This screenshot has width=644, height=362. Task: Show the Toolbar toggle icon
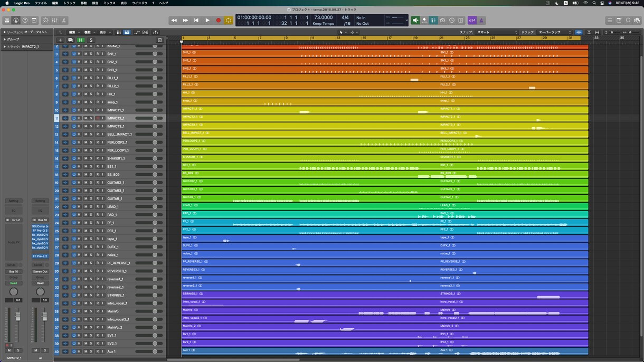(x=34, y=20)
